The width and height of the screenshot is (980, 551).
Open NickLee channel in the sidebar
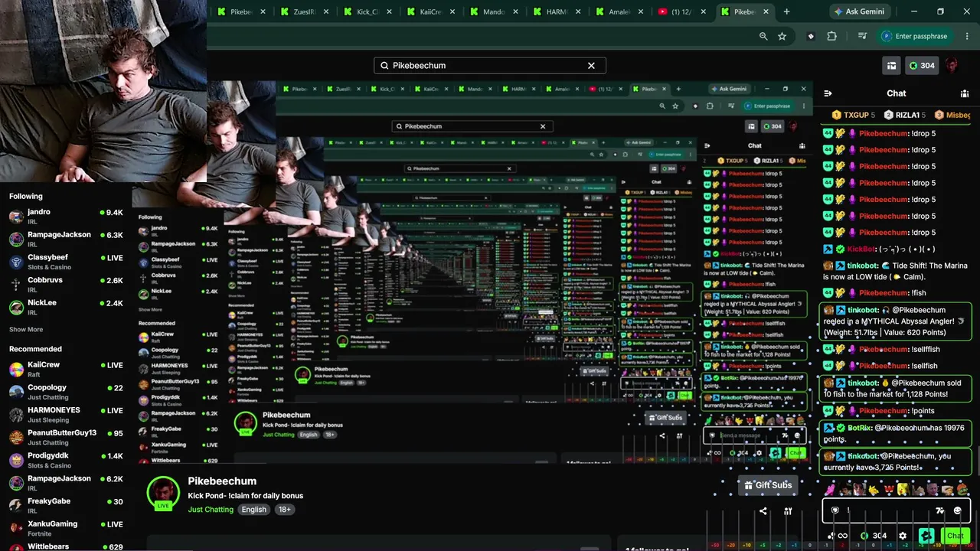click(66, 307)
